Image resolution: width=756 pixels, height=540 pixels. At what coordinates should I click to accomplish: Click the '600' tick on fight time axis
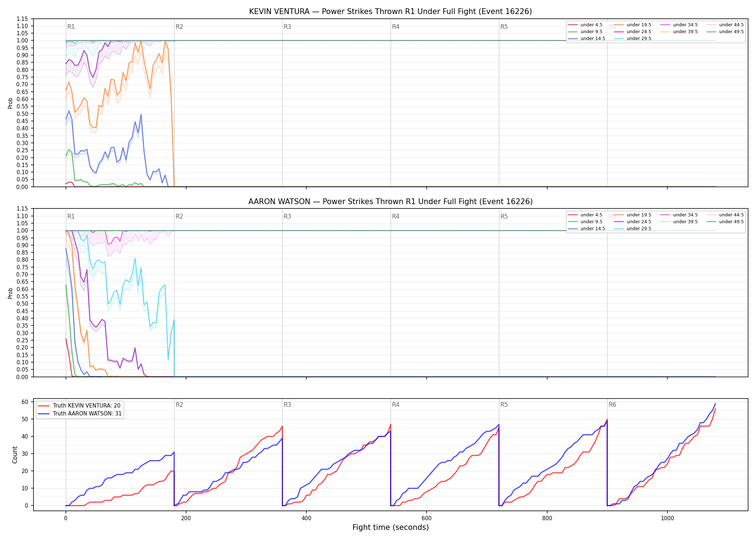point(427,518)
